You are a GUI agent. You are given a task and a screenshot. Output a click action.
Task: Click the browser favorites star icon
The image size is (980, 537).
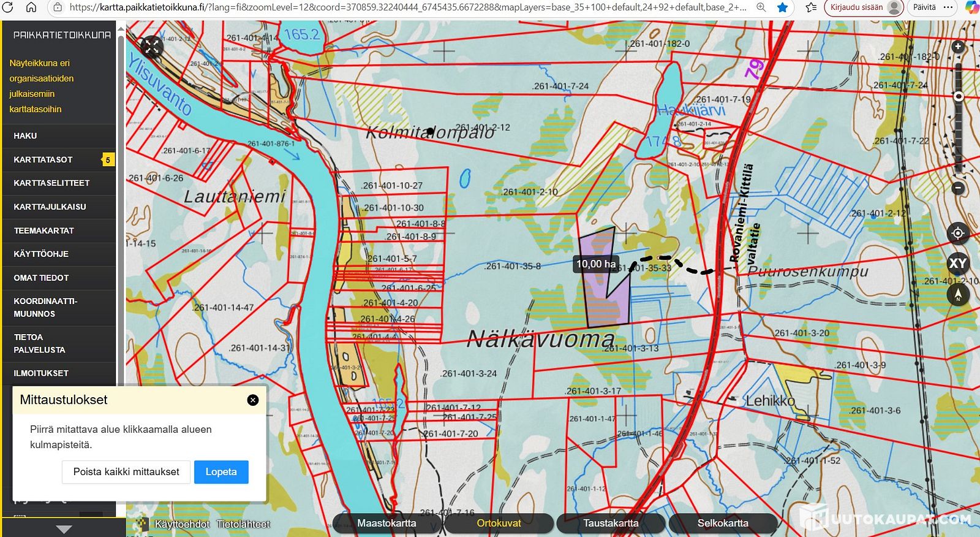point(782,7)
